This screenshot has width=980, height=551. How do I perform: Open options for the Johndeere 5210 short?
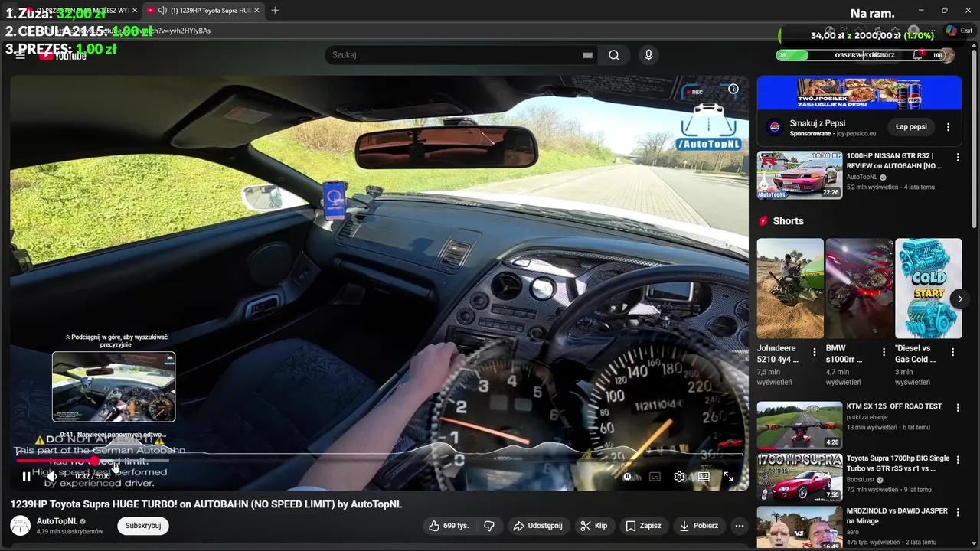814,353
